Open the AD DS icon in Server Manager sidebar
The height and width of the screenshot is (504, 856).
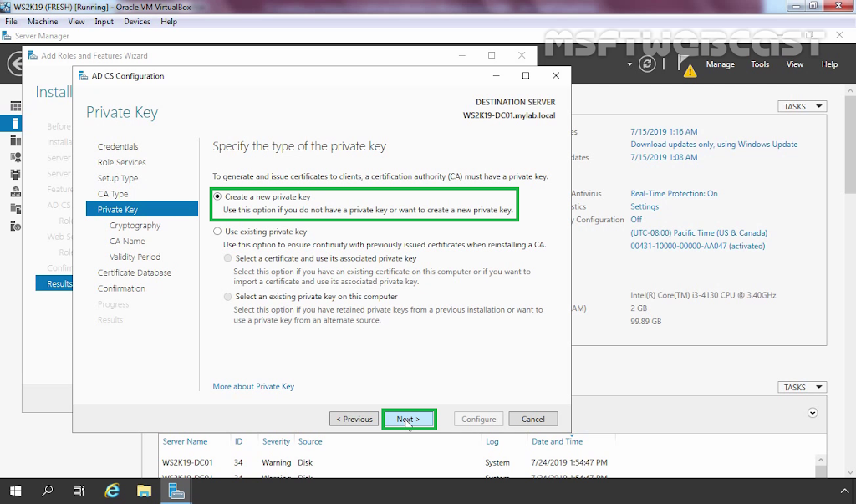pos(15,175)
